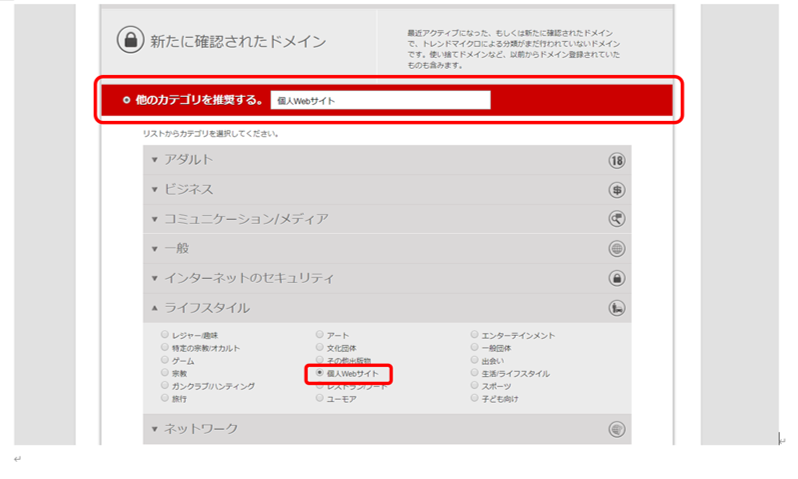Click the globe icon on 一般 row

(x=617, y=249)
